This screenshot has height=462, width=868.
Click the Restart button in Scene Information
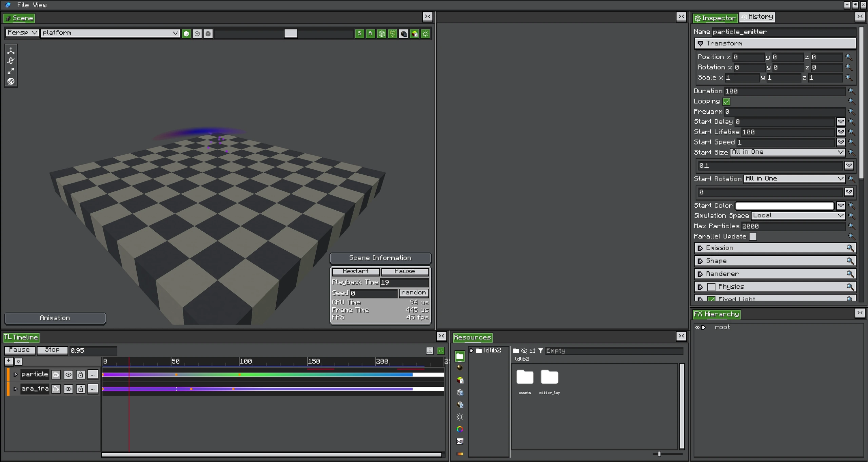(x=356, y=271)
